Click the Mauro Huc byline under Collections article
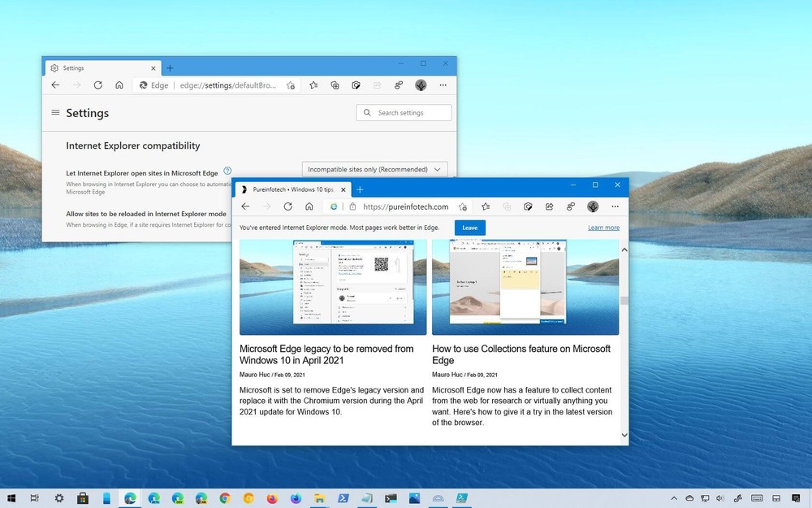The image size is (812, 508). pos(447,374)
